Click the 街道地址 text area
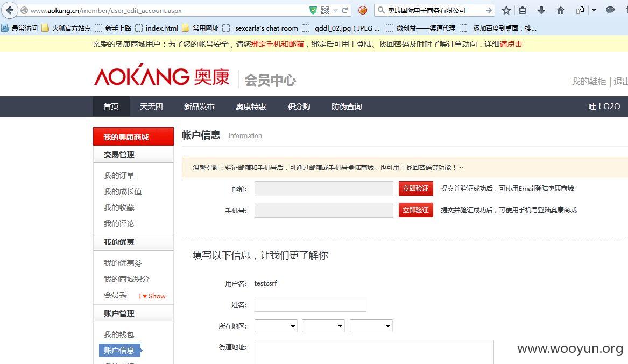 tap(374, 352)
